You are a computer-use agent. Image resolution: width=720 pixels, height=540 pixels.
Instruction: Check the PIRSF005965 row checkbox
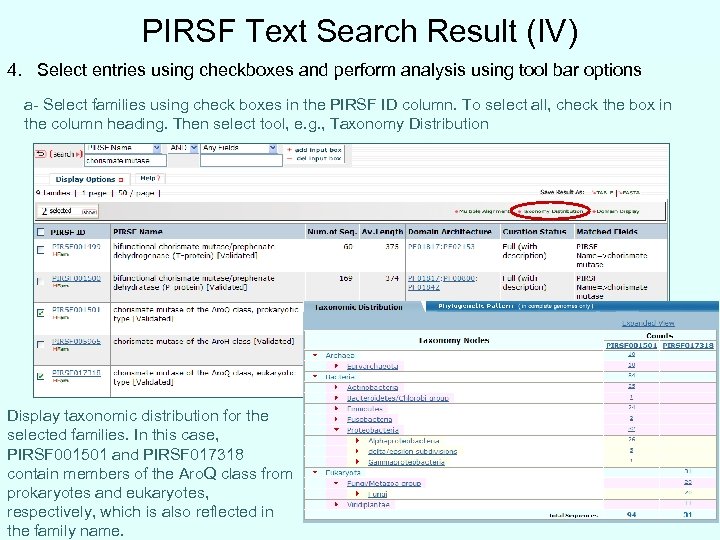click(40, 344)
